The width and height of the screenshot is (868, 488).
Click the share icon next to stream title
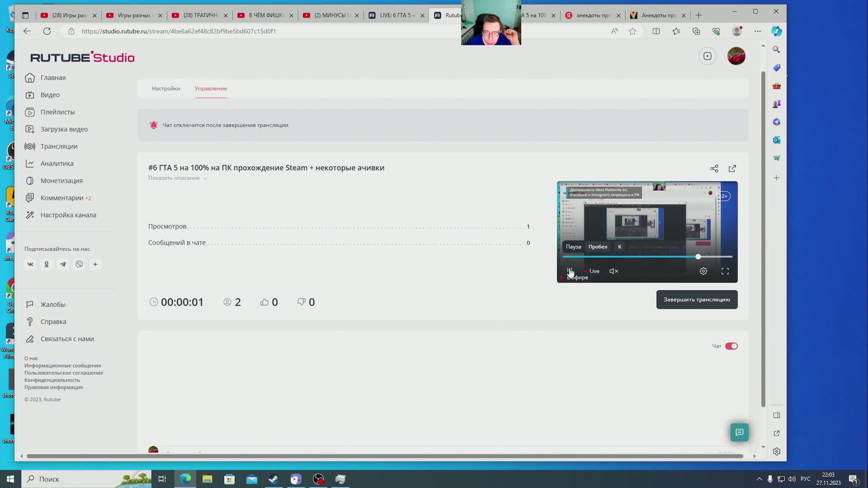[714, 168]
